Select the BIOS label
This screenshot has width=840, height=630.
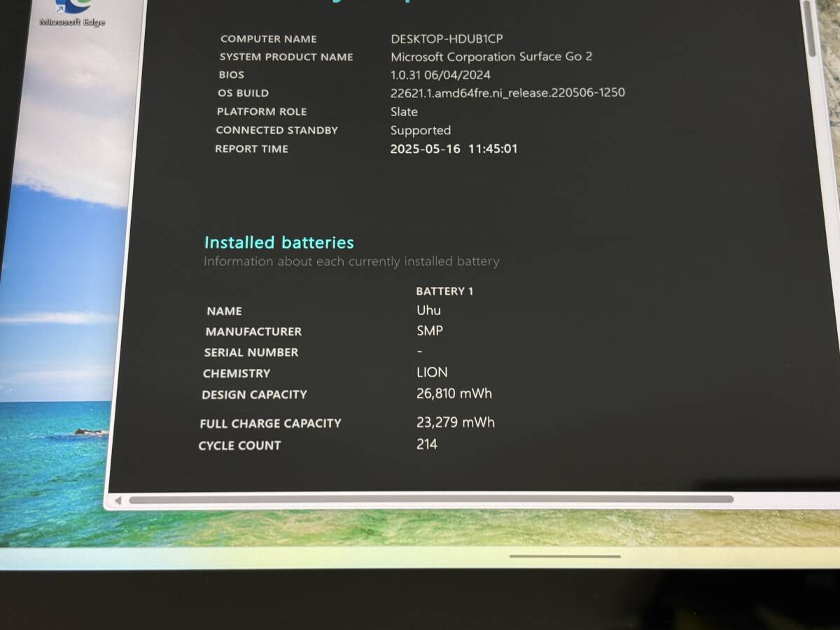[x=232, y=75]
